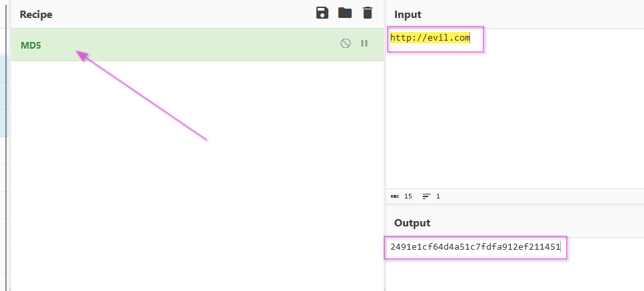Save the current recipe

(322, 13)
